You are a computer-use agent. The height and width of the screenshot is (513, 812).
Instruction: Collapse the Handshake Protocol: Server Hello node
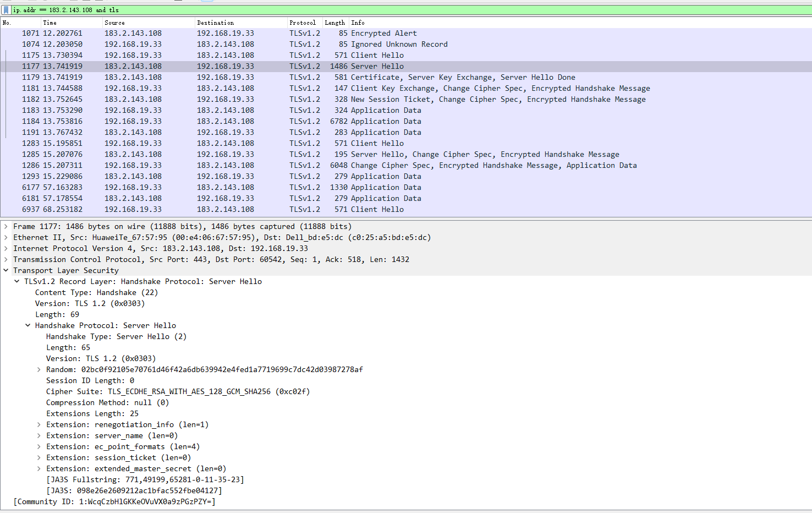[x=28, y=325]
